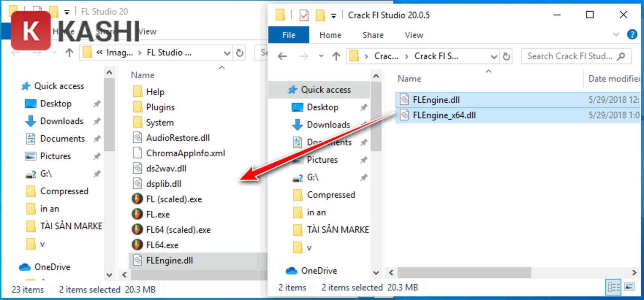Open the System folder in FL Studio 20
The height and width of the screenshot is (300, 644).
click(160, 123)
